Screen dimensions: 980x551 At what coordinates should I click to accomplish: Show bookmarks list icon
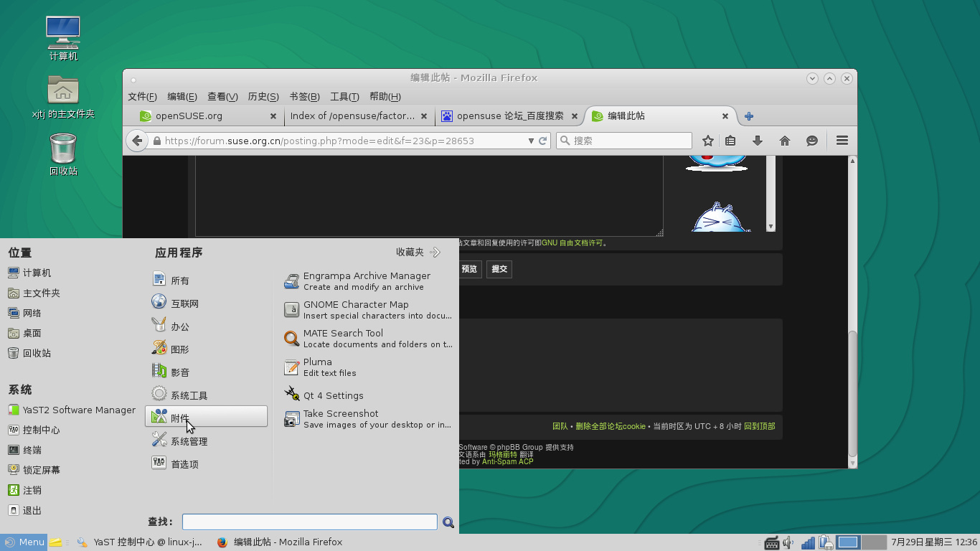(730, 141)
